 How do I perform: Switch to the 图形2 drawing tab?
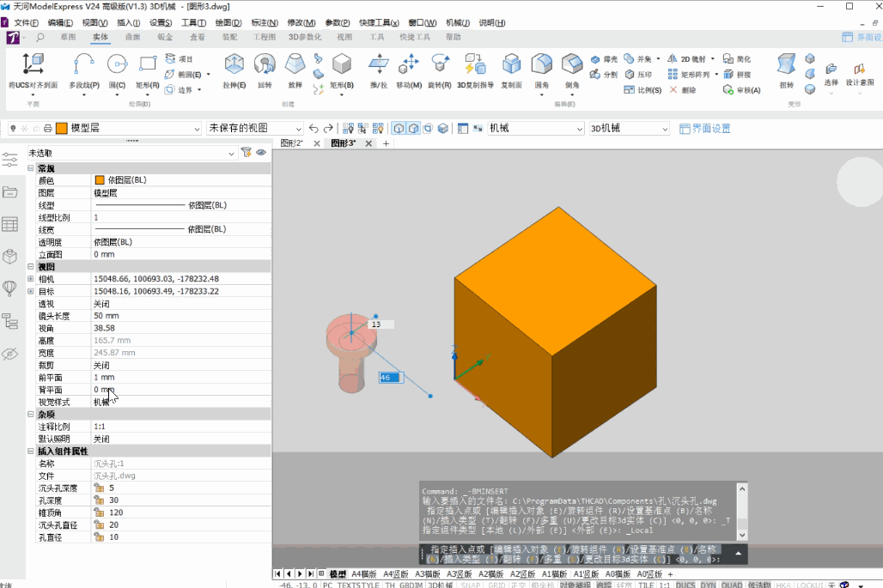click(292, 143)
